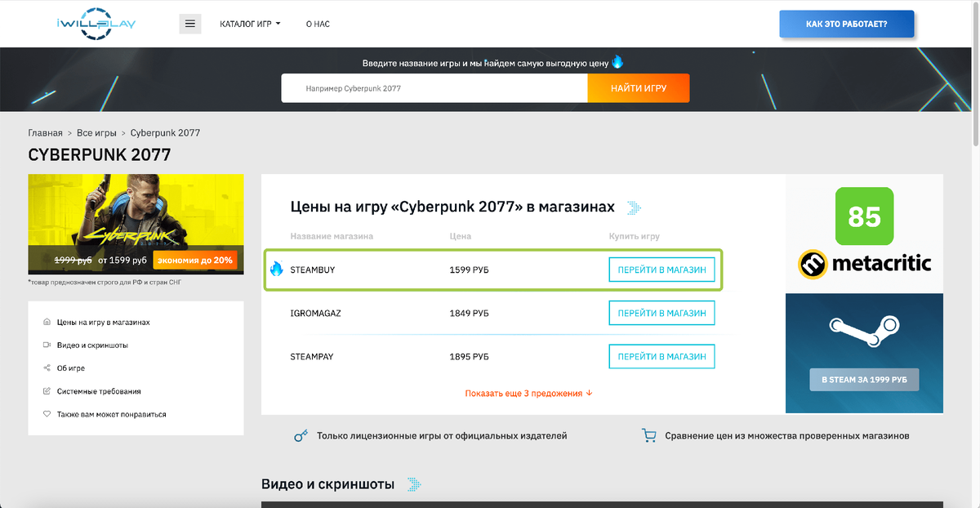Click the flame icon next to STEAMBUY

[x=276, y=269]
